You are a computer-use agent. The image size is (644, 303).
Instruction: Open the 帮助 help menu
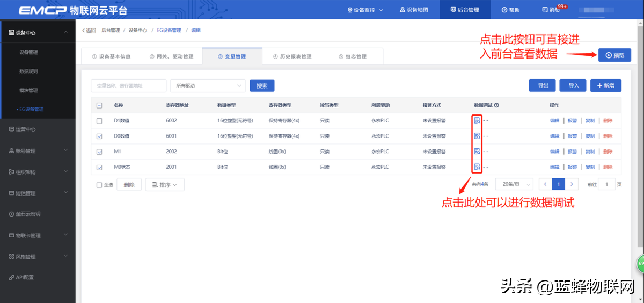pos(510,10)
